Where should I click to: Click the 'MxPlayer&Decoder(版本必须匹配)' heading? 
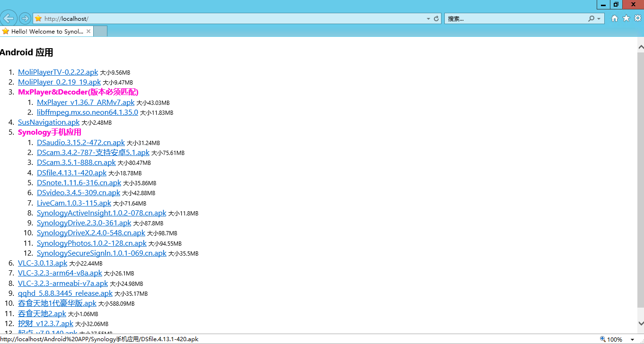[x=78, y=92]
